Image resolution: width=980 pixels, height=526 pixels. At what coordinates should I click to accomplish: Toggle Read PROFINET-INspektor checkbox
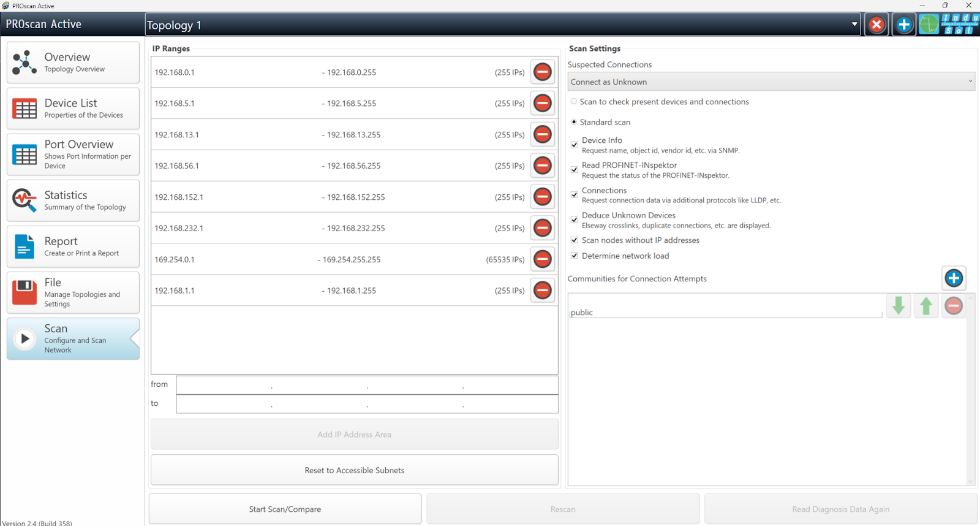[575, 170]
